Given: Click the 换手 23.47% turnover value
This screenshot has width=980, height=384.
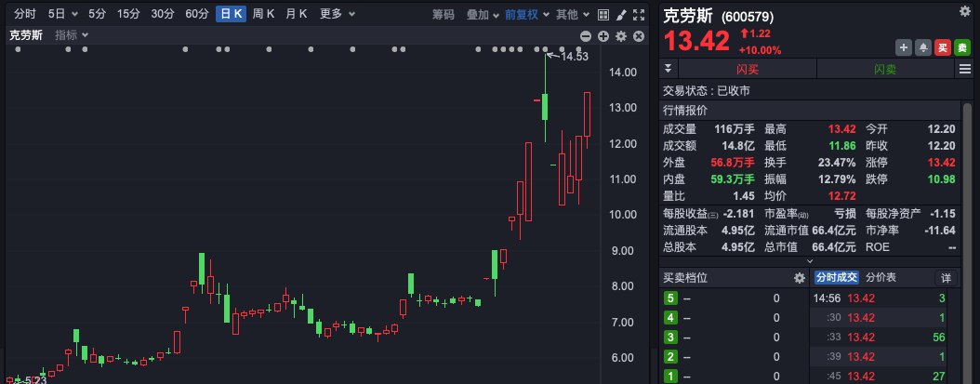Looking at the screenshot, I should click(x=837, y=163).
